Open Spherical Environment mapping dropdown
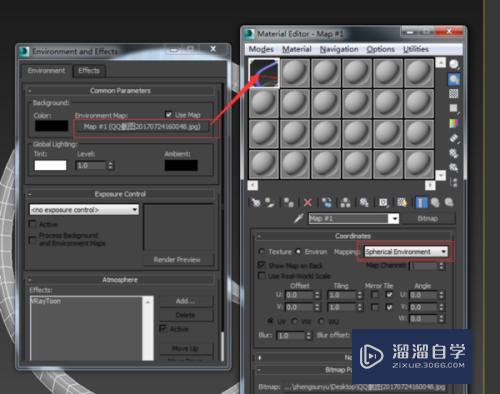The height and width of the screenshot is (394, 500). [x=406, y=252]
